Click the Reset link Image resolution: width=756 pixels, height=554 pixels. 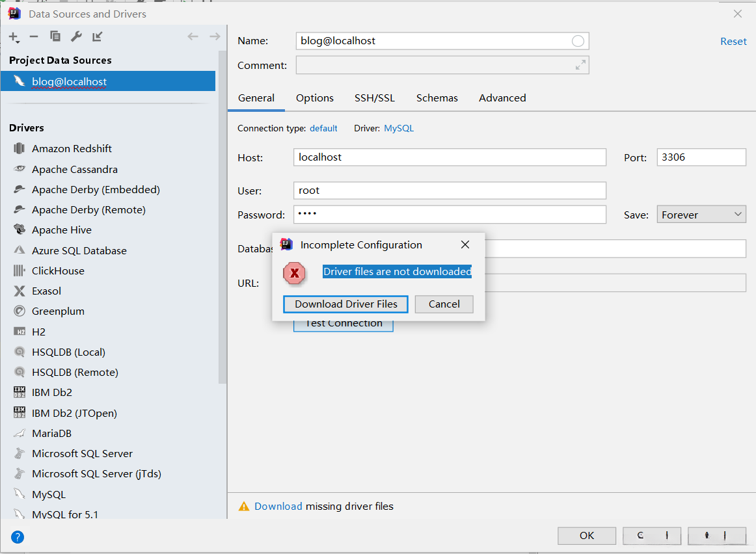coord(733,42)
